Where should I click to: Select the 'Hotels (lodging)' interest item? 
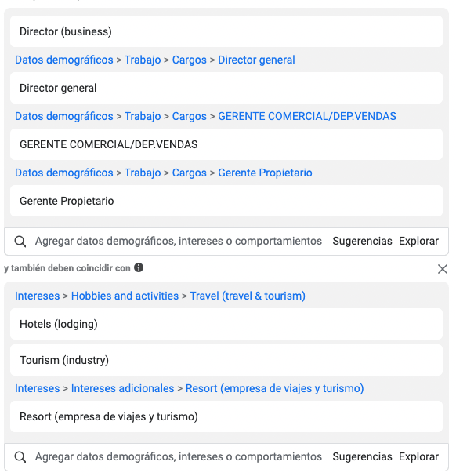coord(226,324)
